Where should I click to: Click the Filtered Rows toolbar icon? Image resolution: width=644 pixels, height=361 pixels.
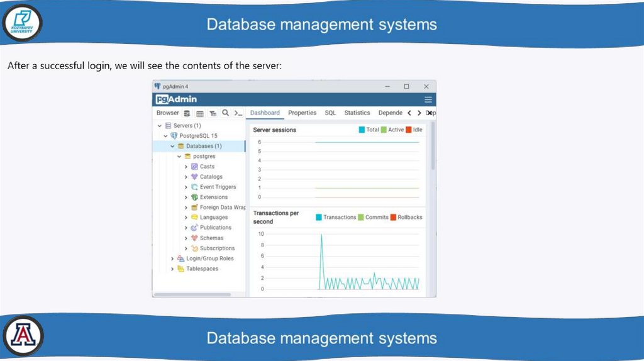point(213,113)
